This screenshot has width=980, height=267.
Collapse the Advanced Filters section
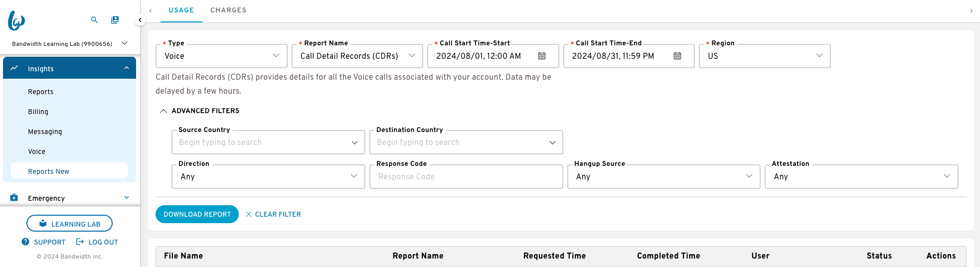[199, 111]
